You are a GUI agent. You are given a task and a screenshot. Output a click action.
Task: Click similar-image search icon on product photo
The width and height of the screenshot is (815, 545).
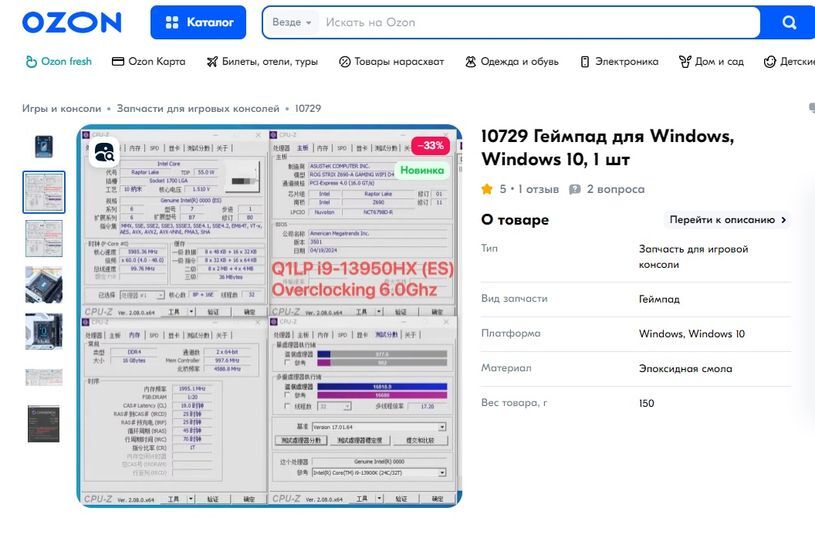coord(104,153)
